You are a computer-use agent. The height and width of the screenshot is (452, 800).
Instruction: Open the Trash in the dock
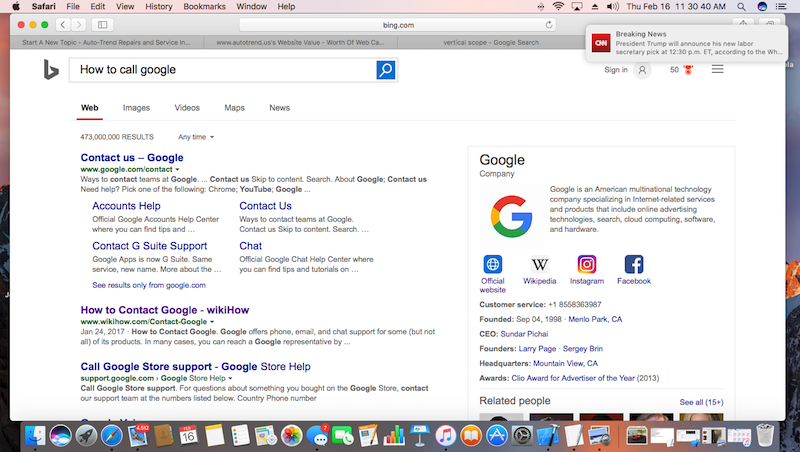click(765, 436)
